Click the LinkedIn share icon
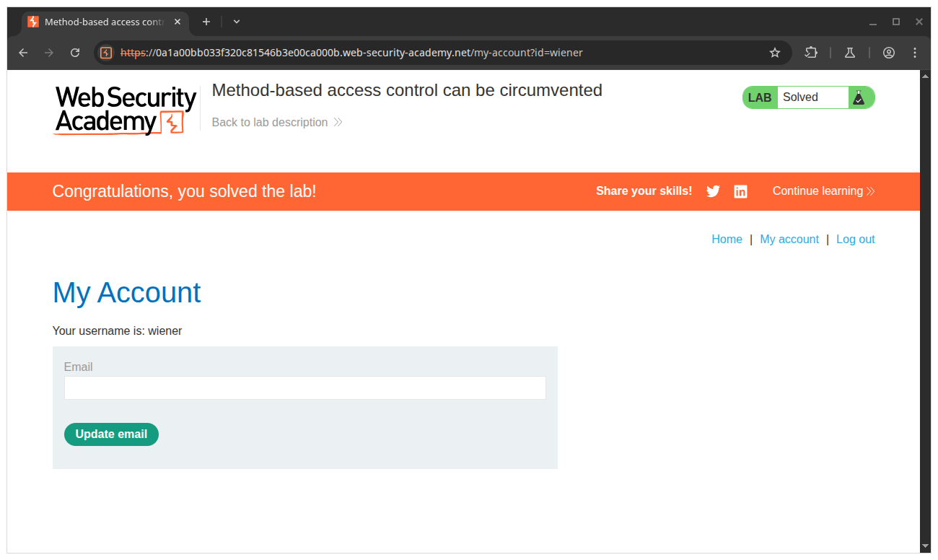Image resolution: width=938 pixels, height=560 pixels. click(x=740, y=191)
